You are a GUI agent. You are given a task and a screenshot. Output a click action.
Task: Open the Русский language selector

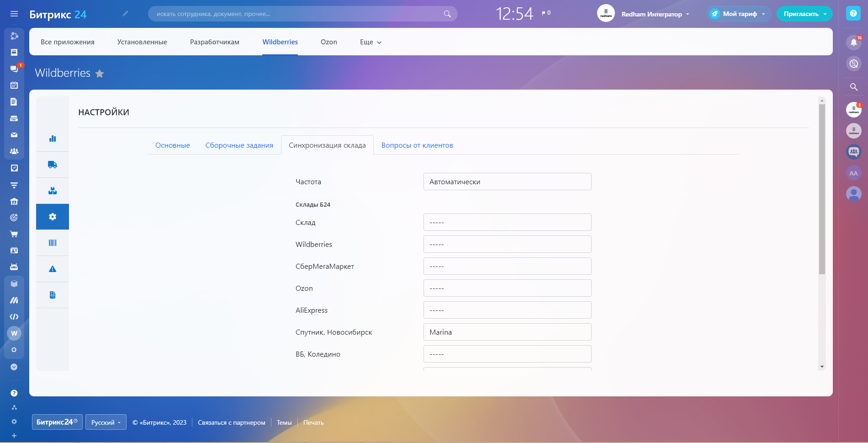click(106, 422)
